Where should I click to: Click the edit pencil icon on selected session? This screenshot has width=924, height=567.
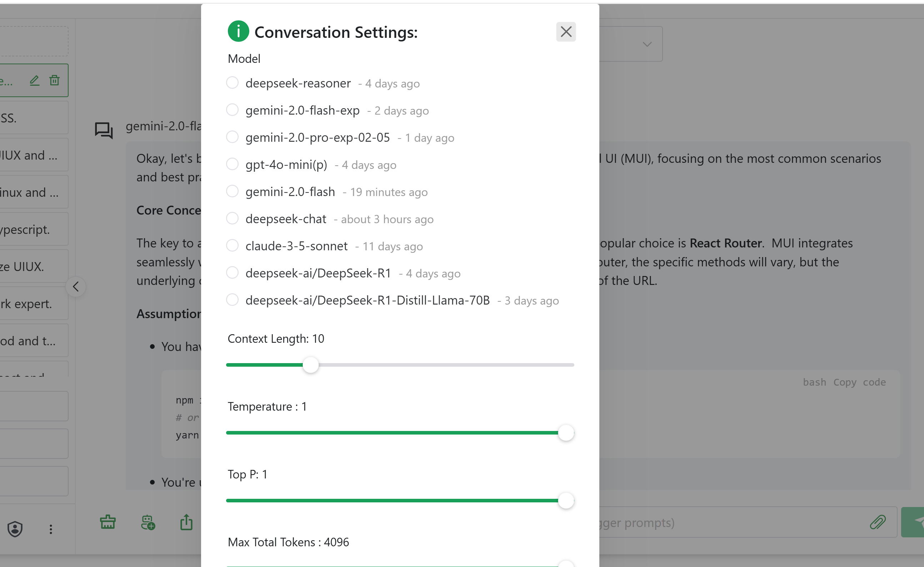[35, 80]
